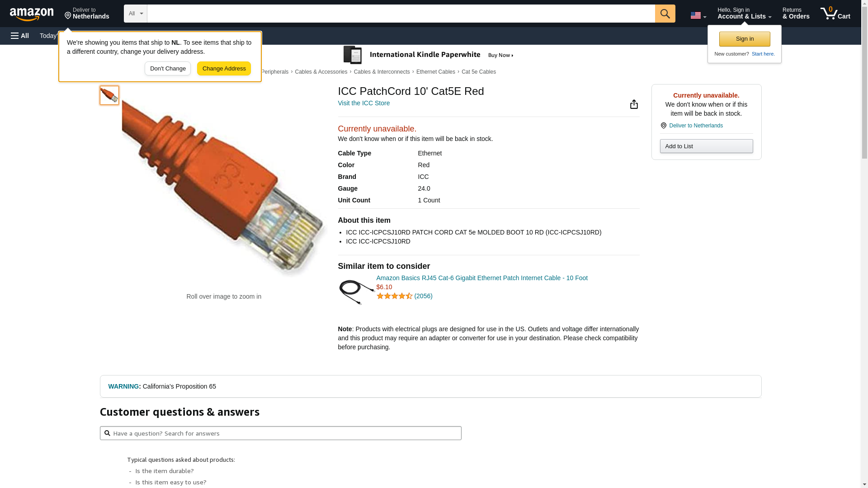Open the search category All dropdown
The image size is (868, 488).
click(135, 14)
